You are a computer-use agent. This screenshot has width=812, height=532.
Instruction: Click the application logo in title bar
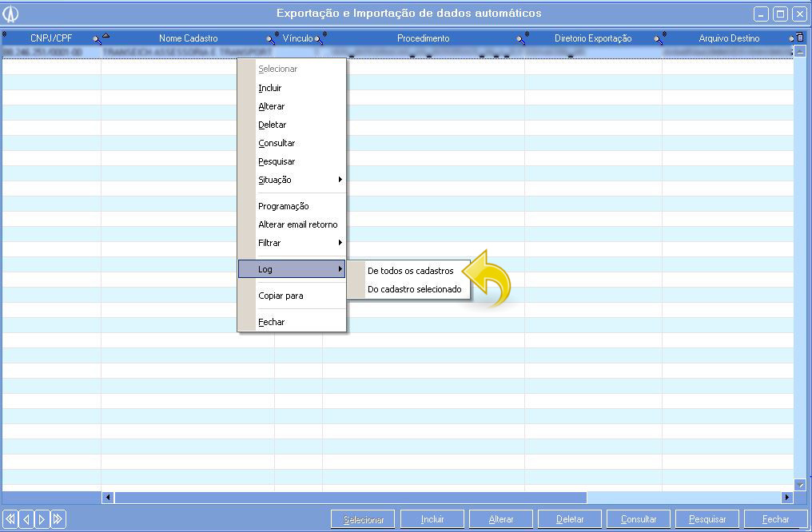pyautogui.click(x=11, y=14)
